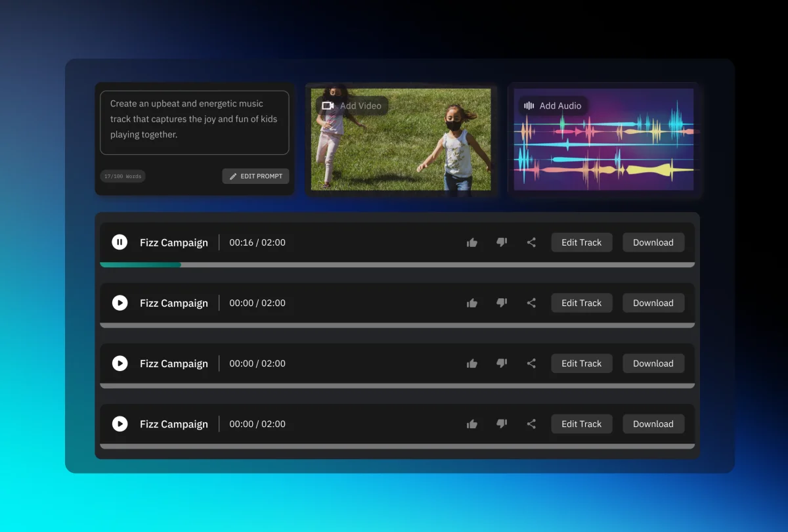Play the second Fizz Campaign track
Screen dimensions: 788x532
[x=120, y=303]
